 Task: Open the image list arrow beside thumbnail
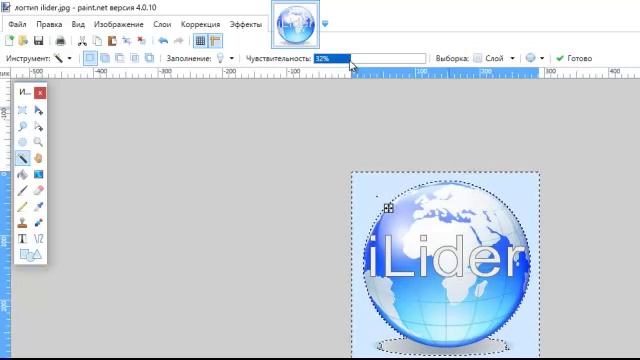pyautogui.click(x=325, y=24)
